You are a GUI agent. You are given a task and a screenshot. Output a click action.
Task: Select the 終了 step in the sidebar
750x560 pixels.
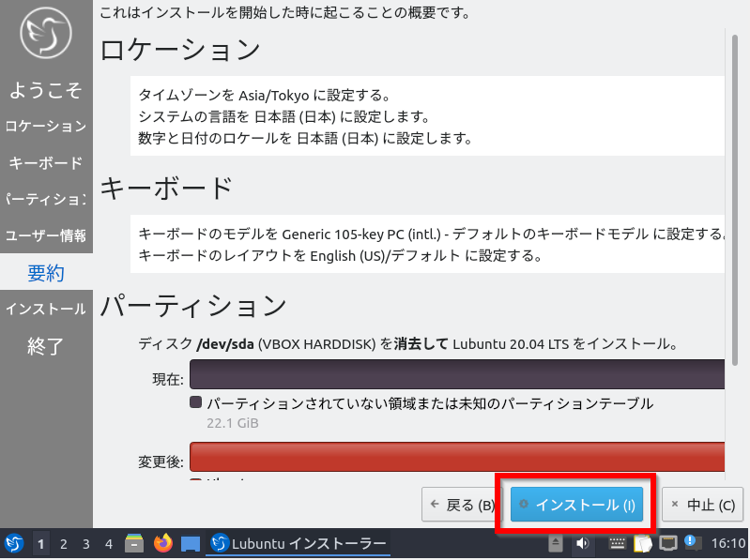click(46, 346)
